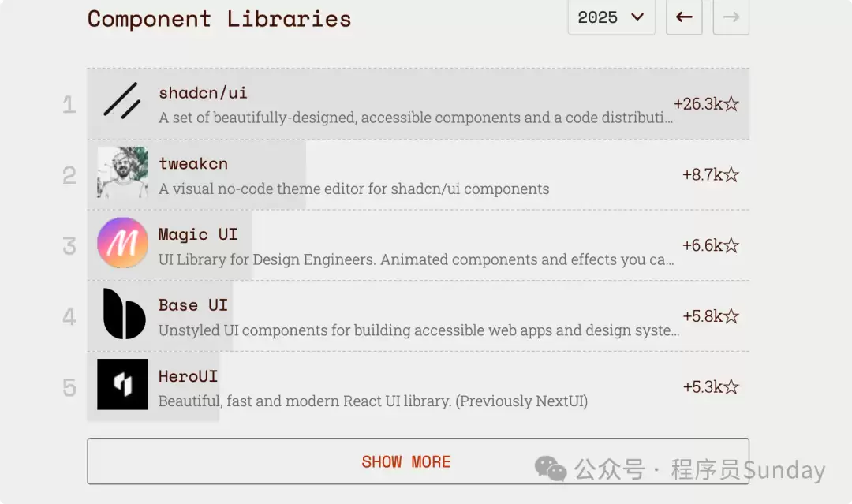The width and height of the screenshot is (852, 504).
Task: Toggle the star on tweakcn
Action: (731, 174)
